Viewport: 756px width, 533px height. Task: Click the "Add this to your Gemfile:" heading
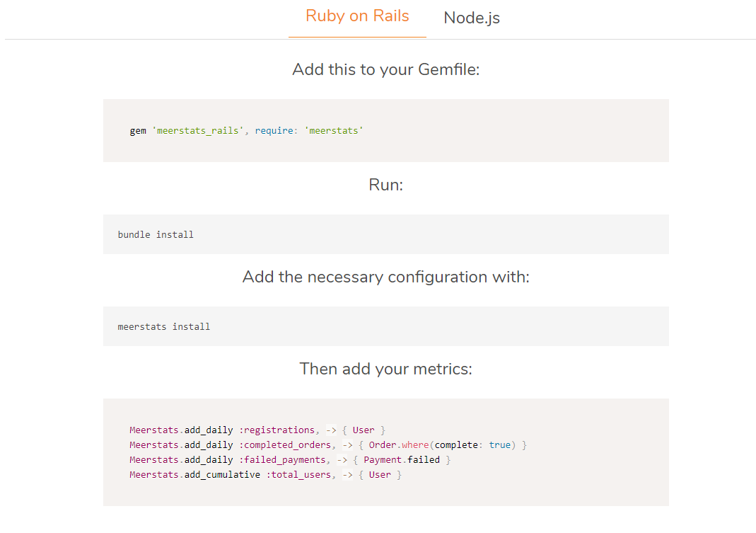click(x=385, y=69)
